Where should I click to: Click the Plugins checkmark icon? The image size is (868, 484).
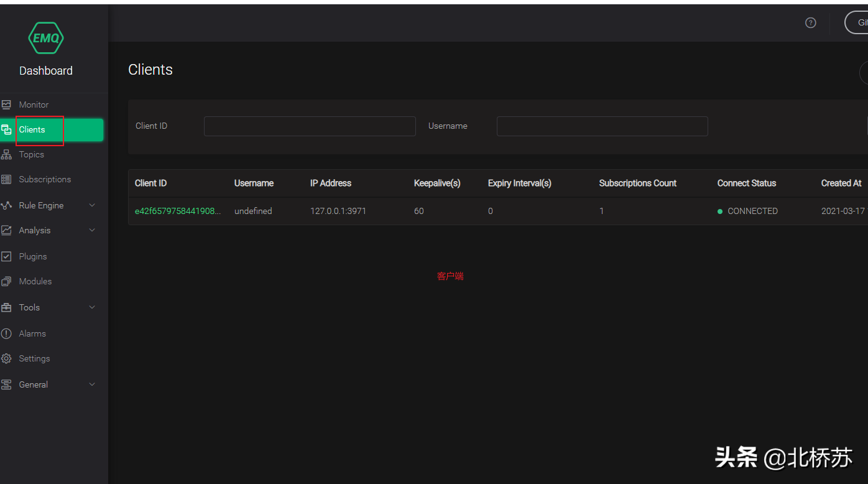[6, 256]
